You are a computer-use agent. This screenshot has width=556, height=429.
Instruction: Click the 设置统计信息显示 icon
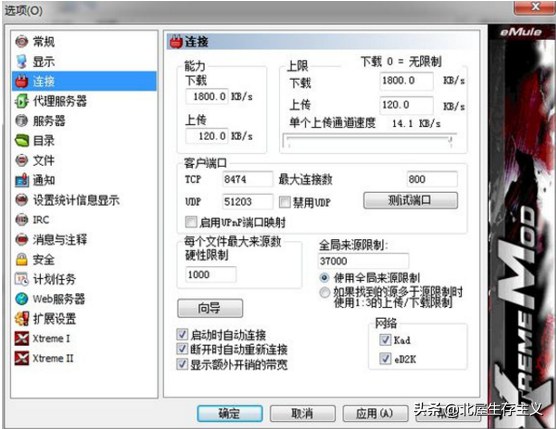(22, 200)
